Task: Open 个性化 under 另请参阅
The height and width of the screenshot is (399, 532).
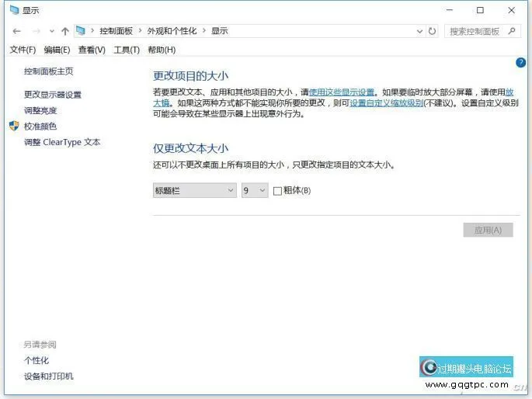Action: click(x=37, y=360)
